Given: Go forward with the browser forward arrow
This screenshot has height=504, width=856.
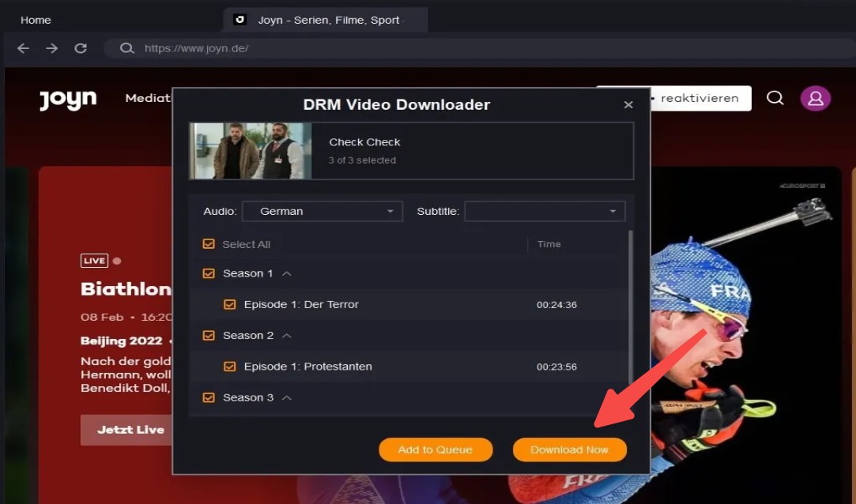Looking at the screenshot, I should [52, 48].
